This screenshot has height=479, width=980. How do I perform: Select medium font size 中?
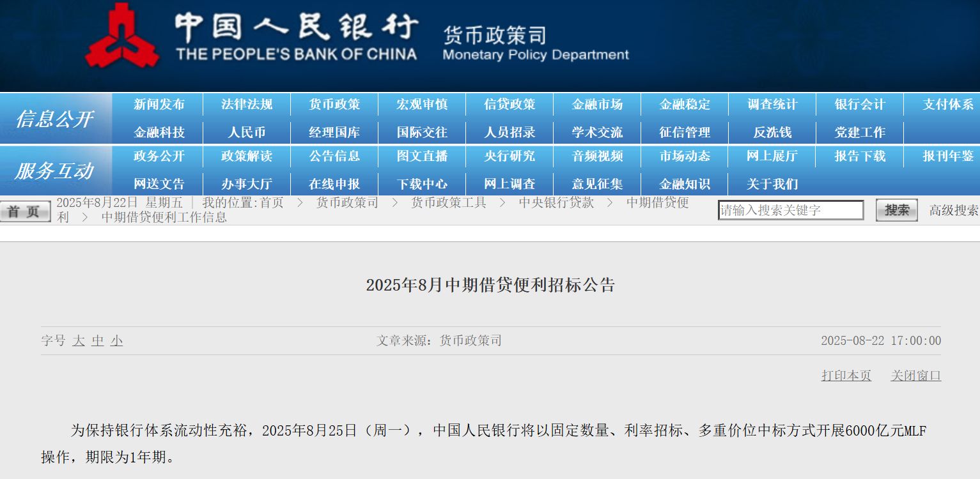pyautogui.click(x=98, y=341)
